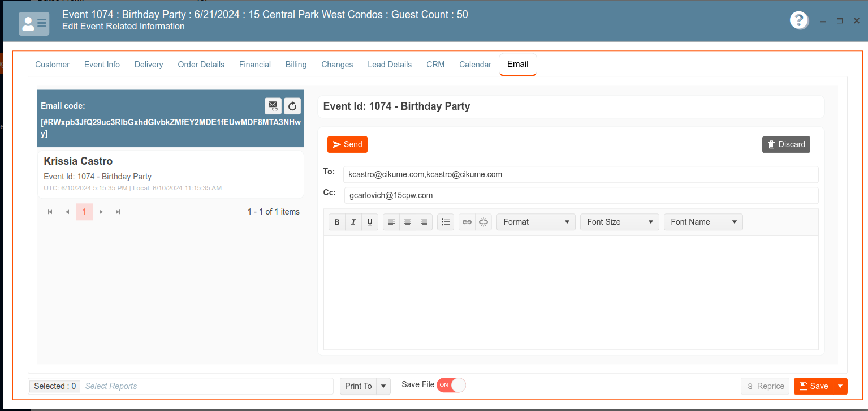Send the email with Send button
Viewport: 868px width, 411px height.
click(347, 144)
